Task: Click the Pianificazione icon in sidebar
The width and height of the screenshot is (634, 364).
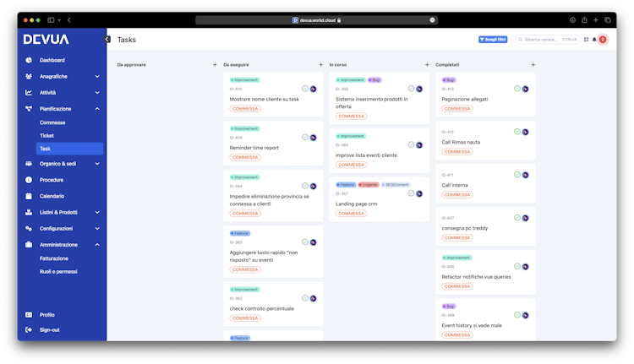Action: 29,109
